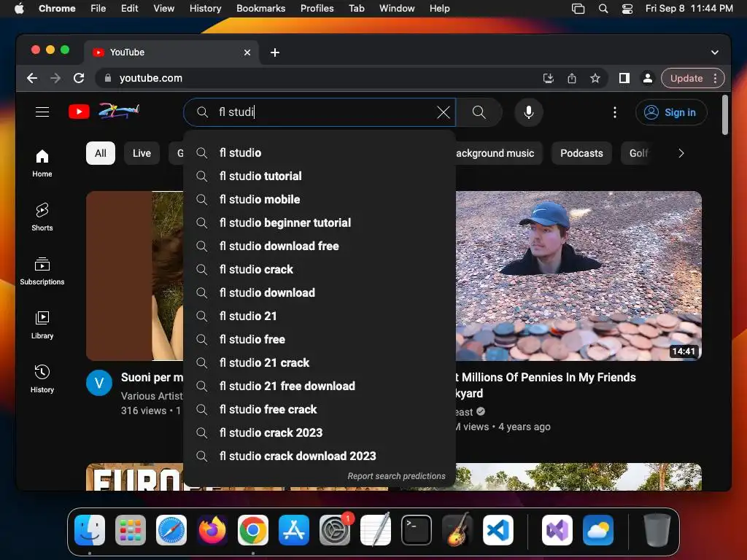Viewport: 747px width, 560px height.
Task: Open the Chrome File menu
Action: point(98,9)
